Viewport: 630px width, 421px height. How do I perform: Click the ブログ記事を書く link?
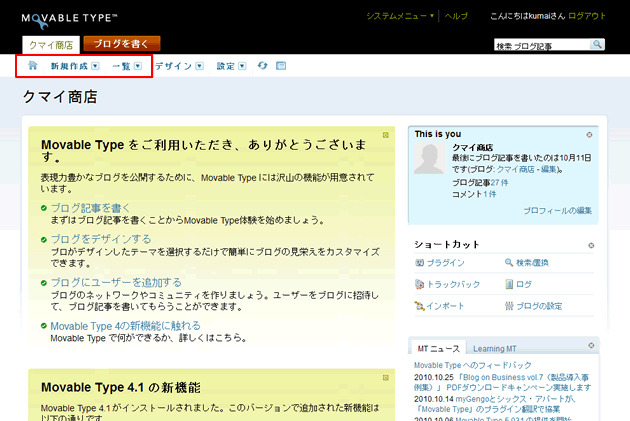(x=90, y=208)
